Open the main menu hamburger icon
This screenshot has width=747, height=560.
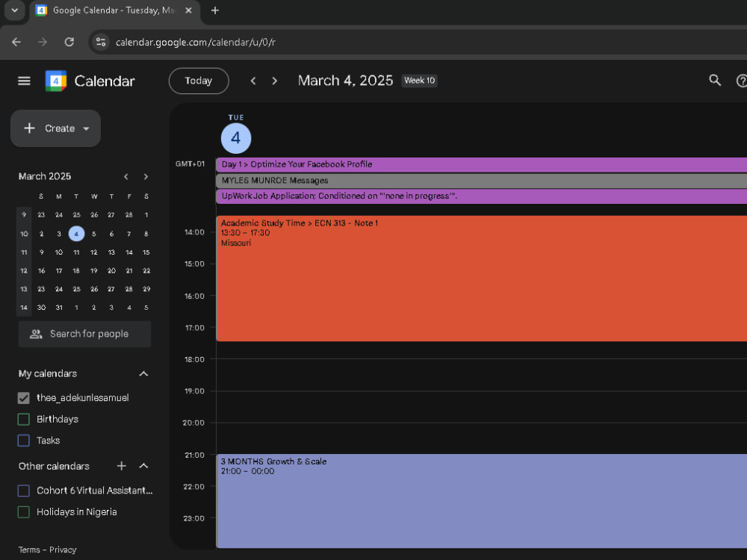(24, 81)
